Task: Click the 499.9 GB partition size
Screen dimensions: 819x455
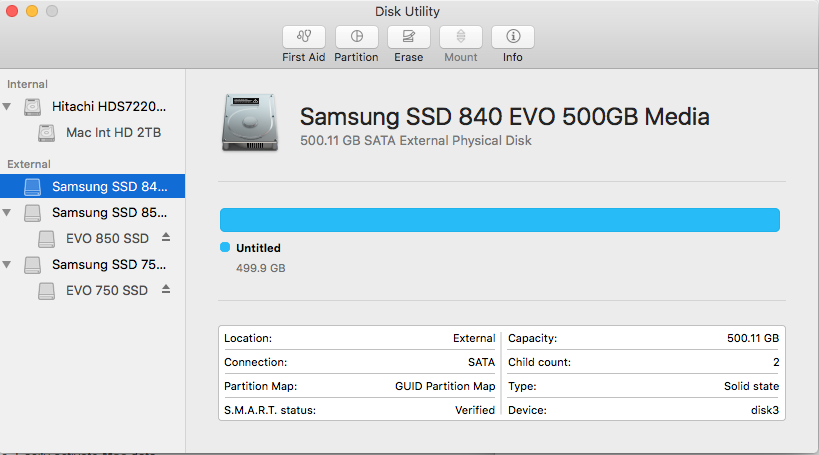Action: [261, 268]
